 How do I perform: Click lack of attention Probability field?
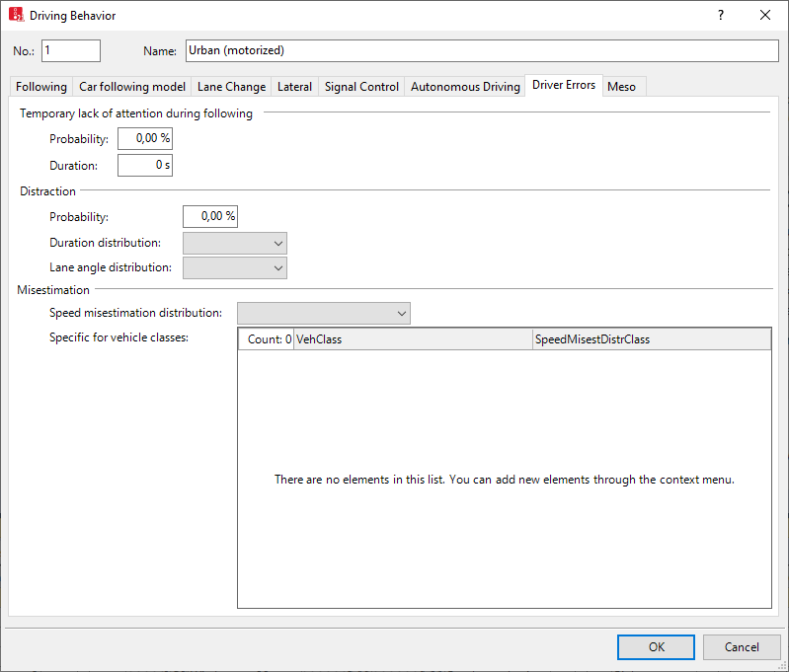(x=145, y=139)
